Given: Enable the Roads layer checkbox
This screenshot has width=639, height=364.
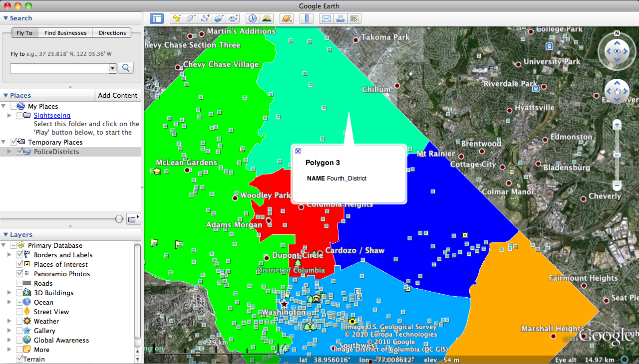Looking at the screenshot, I should click(x=20, y=283).
